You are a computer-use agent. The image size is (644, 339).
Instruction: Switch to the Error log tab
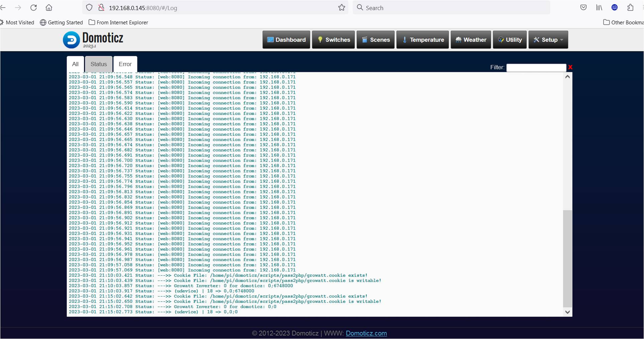tap(125, 64)
